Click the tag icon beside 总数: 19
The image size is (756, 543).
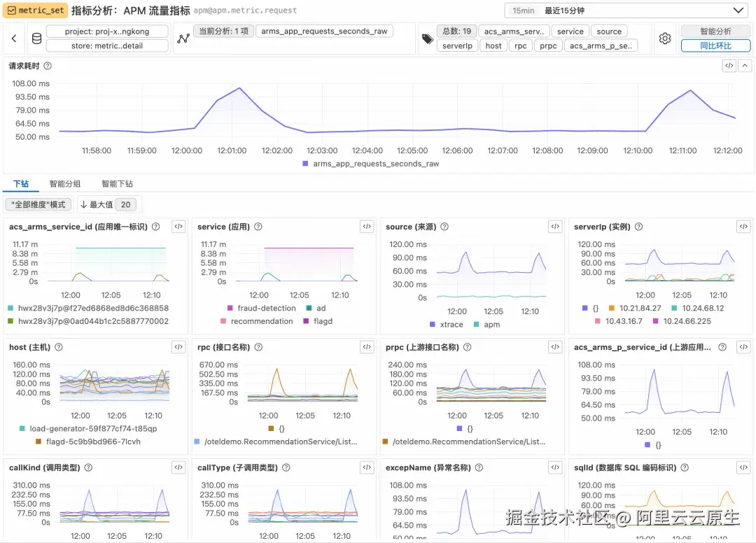point(428,38)
